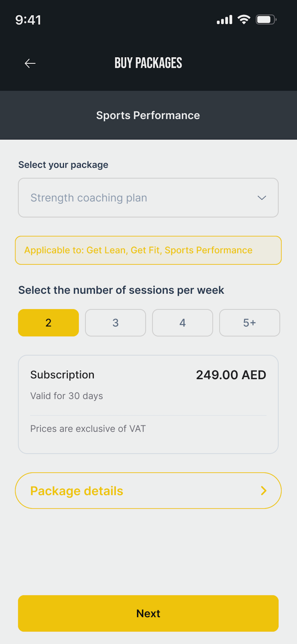297x644 pixels.
Task: Tap the battery status icon
Action: (x=266, y=20)
